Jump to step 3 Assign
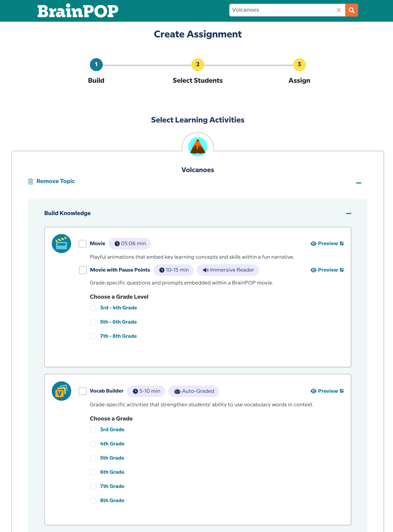 (x=299, y=65)
